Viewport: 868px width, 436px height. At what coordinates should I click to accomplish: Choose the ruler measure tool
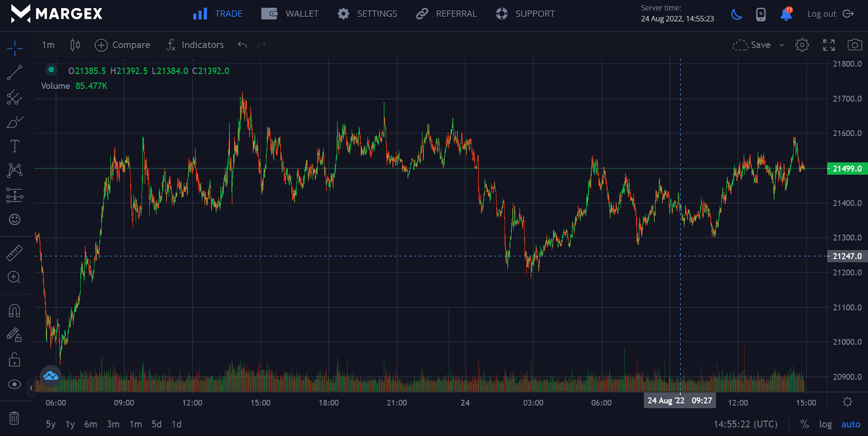click(15, 253)
